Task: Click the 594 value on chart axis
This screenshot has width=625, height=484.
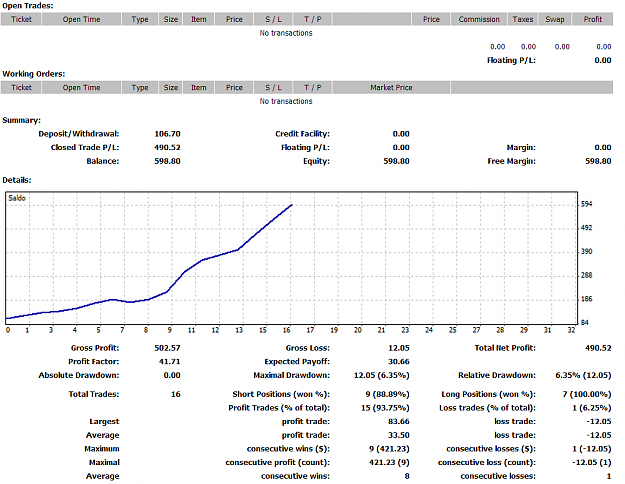Action: click(586, 204)
